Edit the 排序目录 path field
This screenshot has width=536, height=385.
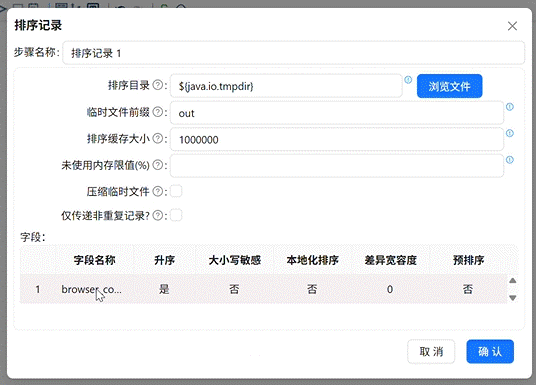pyautogui.click(x=286, y=86)
